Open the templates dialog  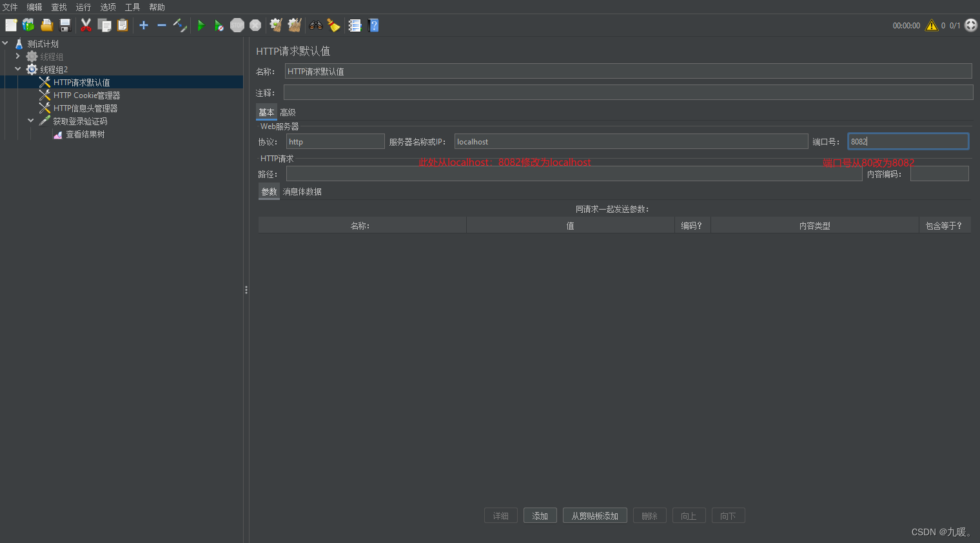[28, 25]
